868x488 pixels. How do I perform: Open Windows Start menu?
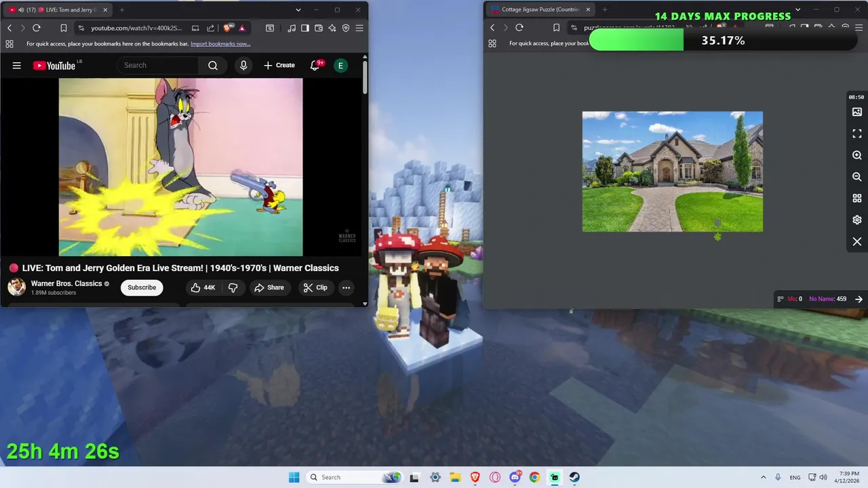(294, 477)
